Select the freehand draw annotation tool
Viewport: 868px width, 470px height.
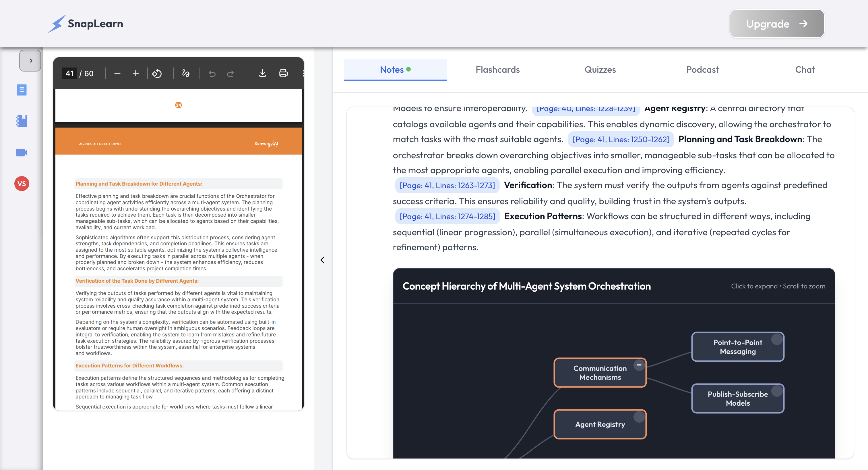pyautogui.click(x=186, y=73)
